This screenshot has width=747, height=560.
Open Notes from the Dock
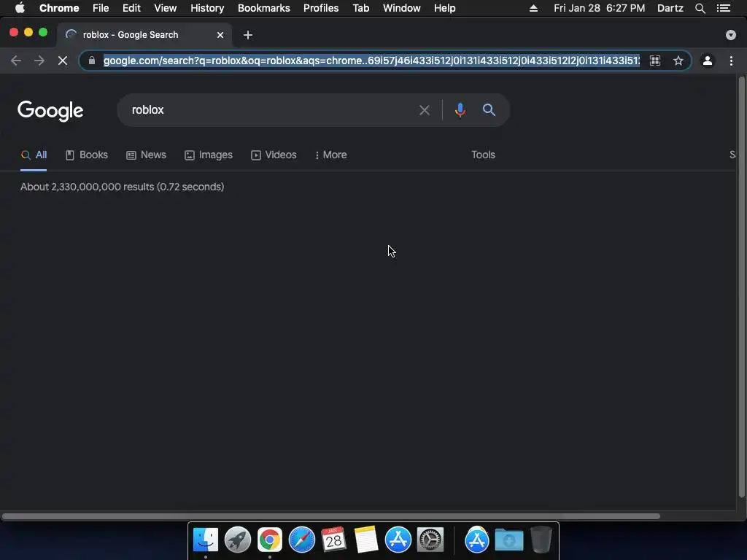(366, 540)
